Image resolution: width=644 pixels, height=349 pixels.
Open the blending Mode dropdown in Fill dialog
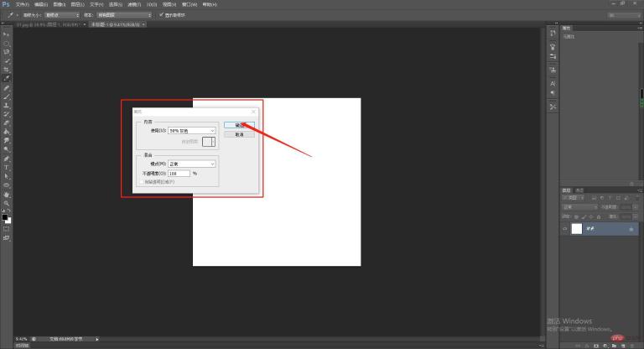[192, 164]
